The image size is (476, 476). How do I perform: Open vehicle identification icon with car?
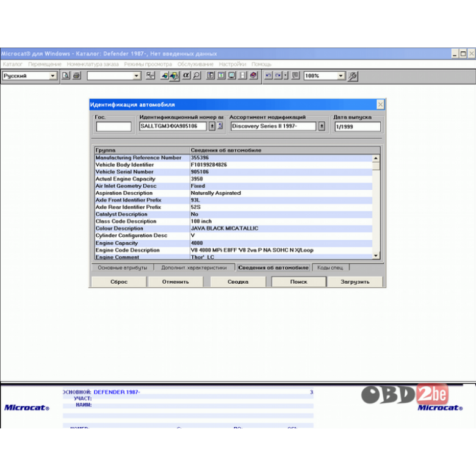tap(164, 76)
